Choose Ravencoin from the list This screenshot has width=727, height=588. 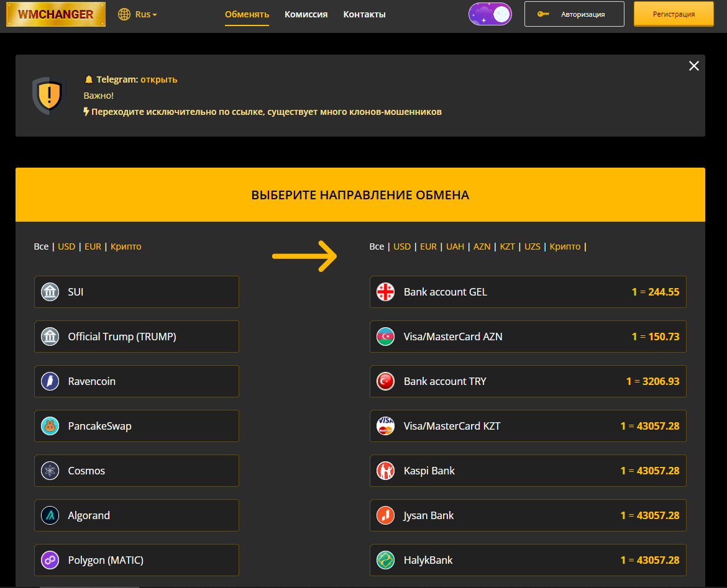(x=136, y=381)
